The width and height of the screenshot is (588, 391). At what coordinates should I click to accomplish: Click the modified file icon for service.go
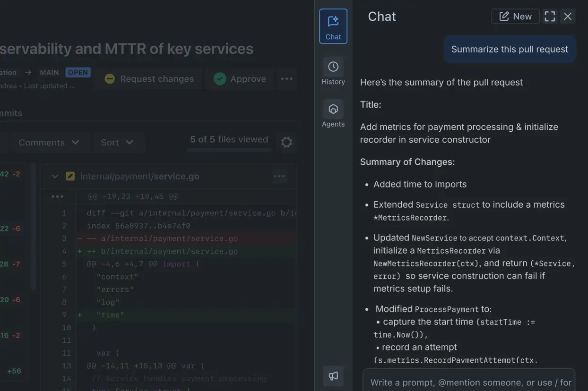pyautogui.click(x=70, y=176)
